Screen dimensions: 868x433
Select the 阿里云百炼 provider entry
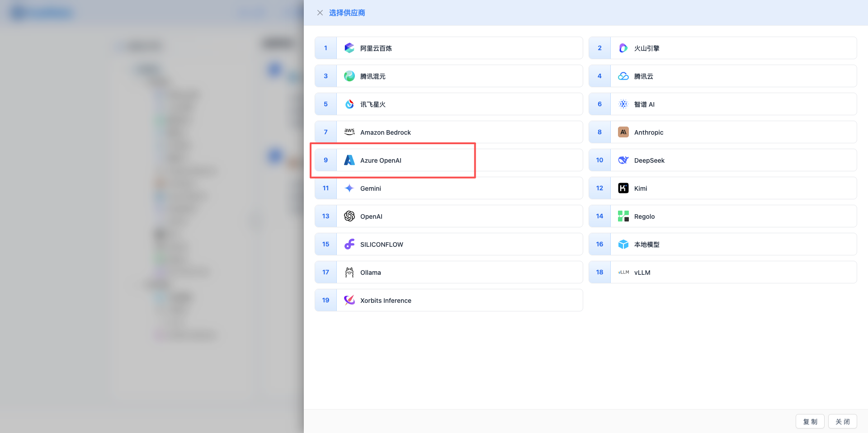pos(448,48)
